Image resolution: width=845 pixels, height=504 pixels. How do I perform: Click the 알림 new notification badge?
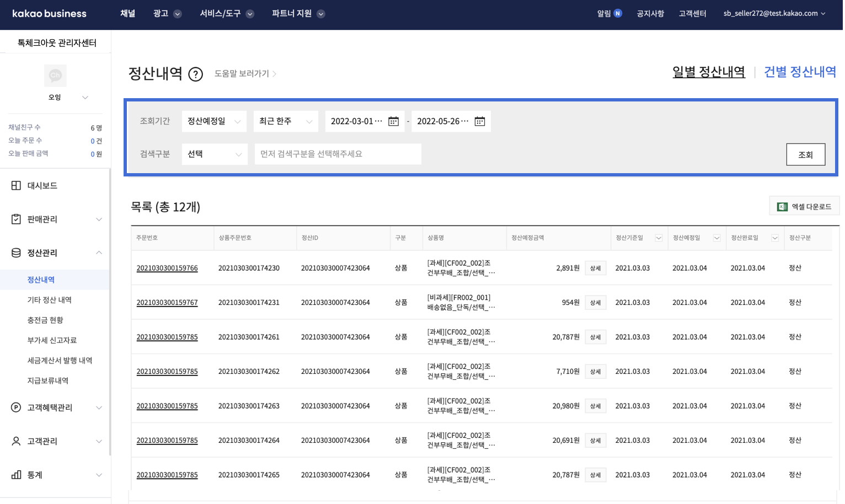(x=618, y=13)
